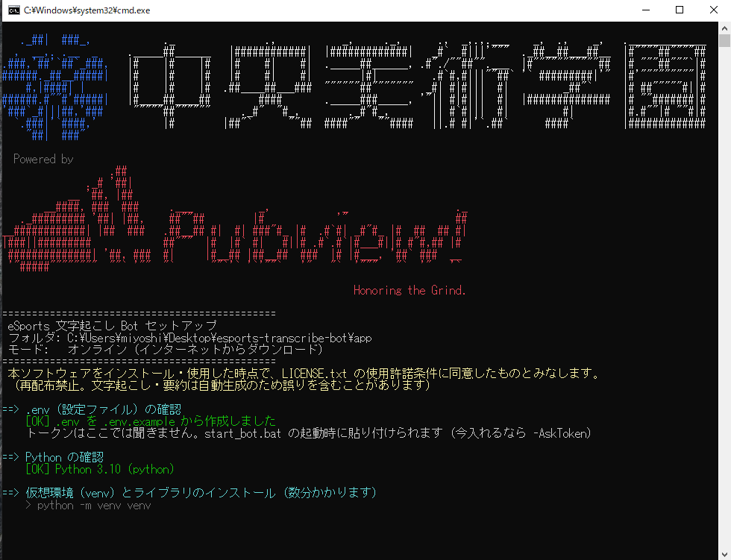Click the '[OK] Python 3.10 (python)' line

pos(100,469)
